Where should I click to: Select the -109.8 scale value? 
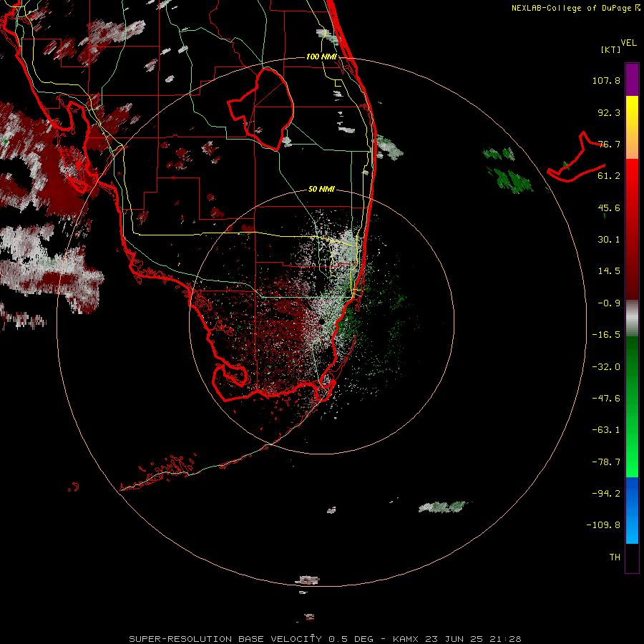coord(603,525)
